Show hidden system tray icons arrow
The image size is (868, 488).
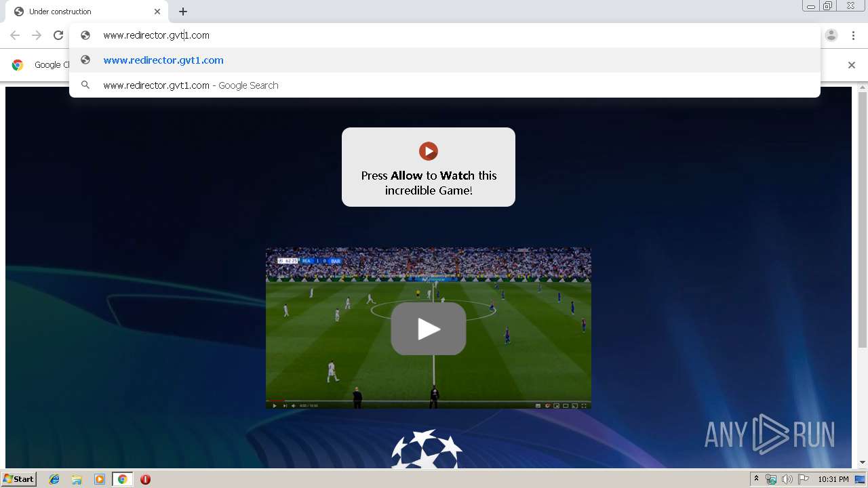point(756,479)
